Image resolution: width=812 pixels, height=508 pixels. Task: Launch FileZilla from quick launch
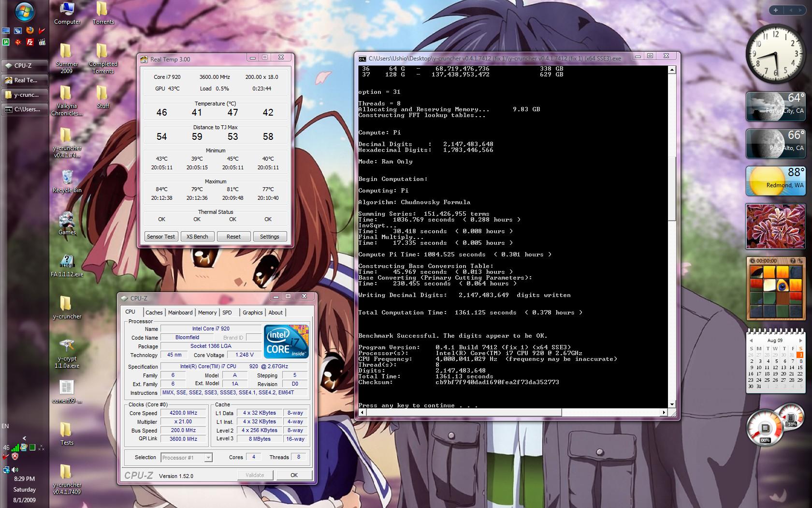point(30,42)
